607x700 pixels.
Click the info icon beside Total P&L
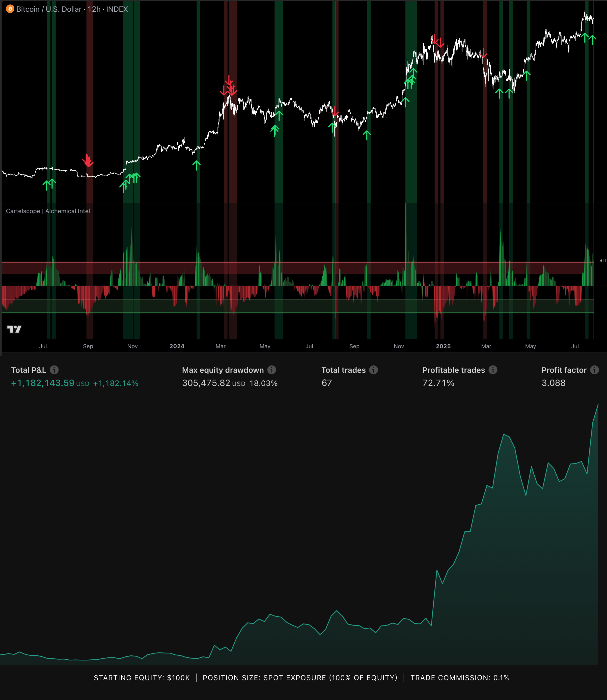click(x=54, y=370)
